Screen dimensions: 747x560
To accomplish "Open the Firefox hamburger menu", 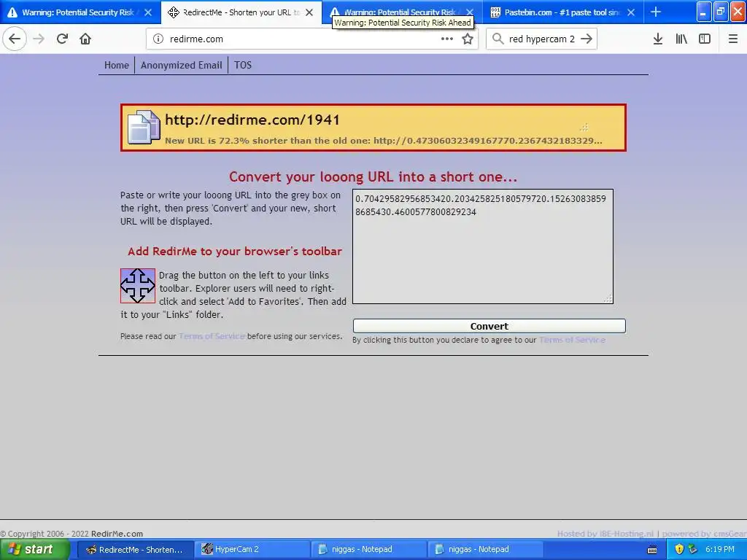I will (732, 39).
